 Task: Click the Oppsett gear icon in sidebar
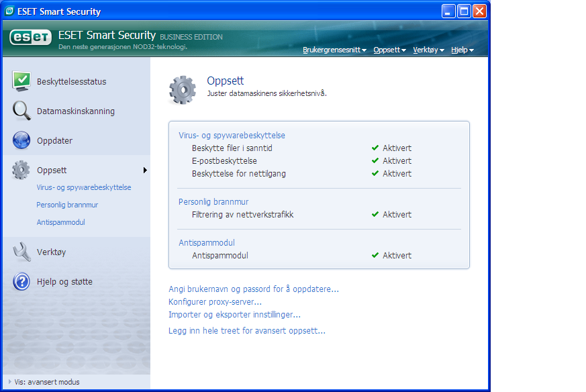pyautogui.click(x=21, y=170)
